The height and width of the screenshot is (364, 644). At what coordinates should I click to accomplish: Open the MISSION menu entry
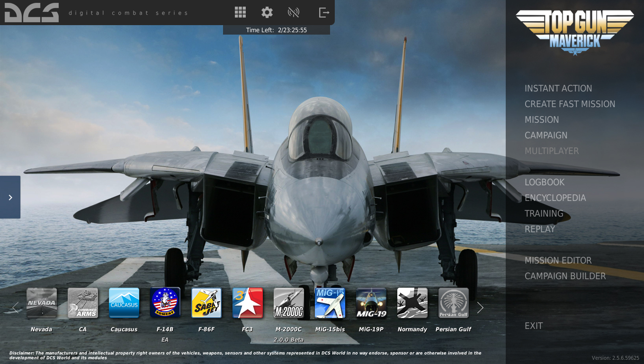(x=542, y=120)
